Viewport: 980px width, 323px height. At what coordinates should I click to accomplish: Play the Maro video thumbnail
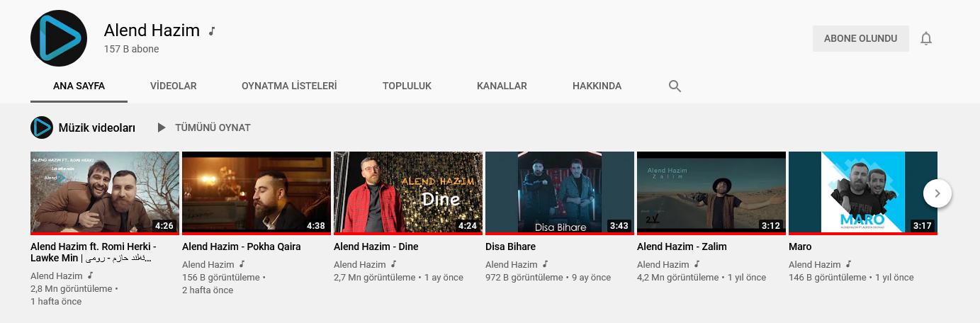point(863,193)
